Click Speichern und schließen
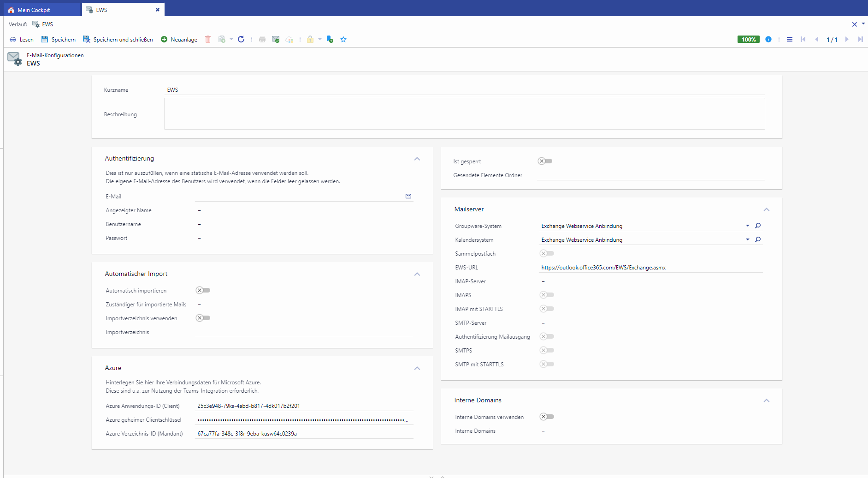Screen dimensions: 868x478 pyautogui.click(x=118, y=39)
